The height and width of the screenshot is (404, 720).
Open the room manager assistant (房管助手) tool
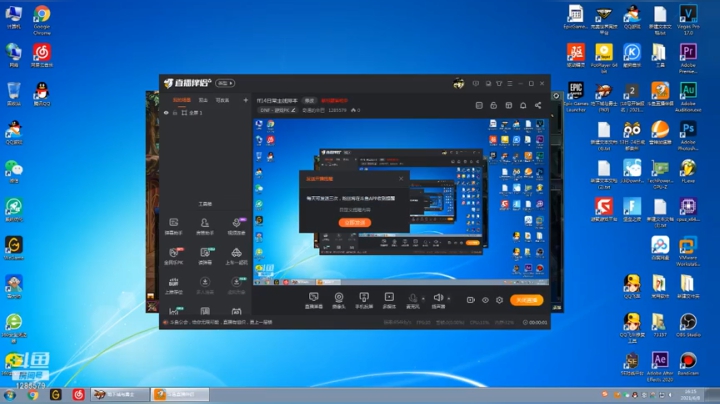tap(205, 226)
